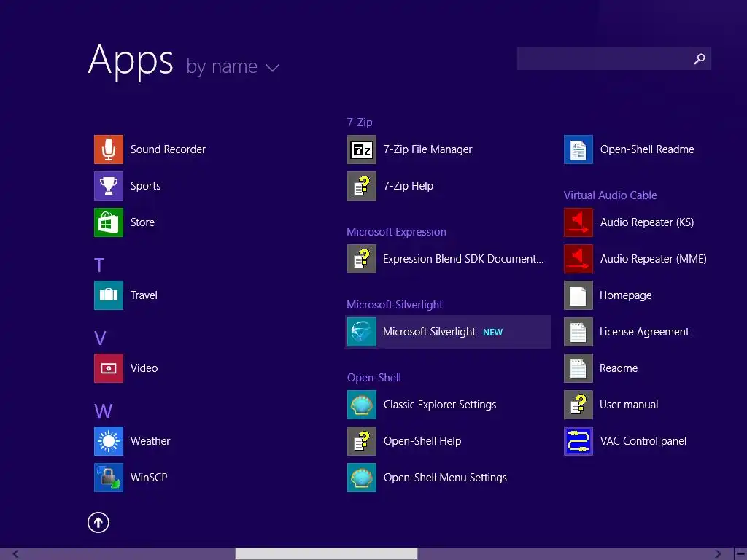Launch the Sports trophy icon
The width and height of the screenshot is (747, 560).
click(x=109, y=186)
